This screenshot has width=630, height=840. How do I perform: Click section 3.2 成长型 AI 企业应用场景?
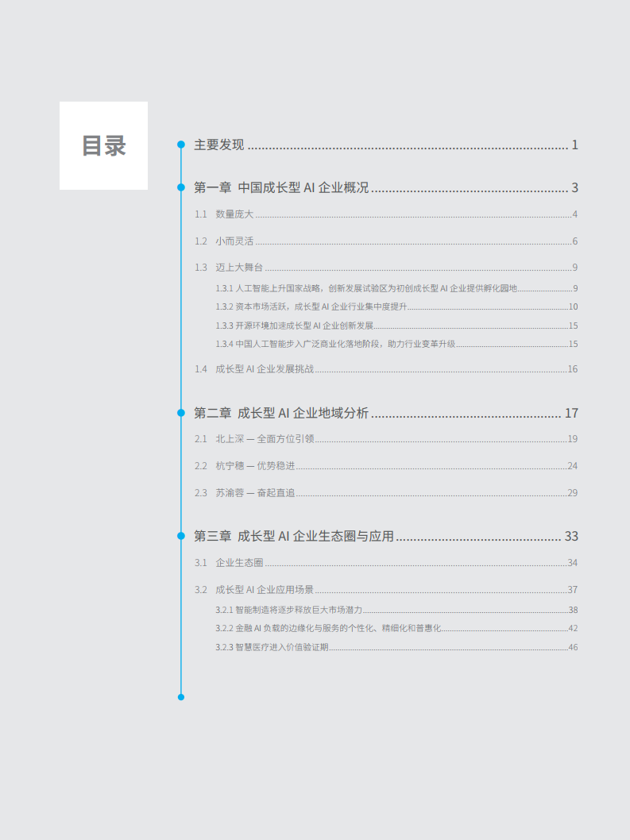click(265, 590)
